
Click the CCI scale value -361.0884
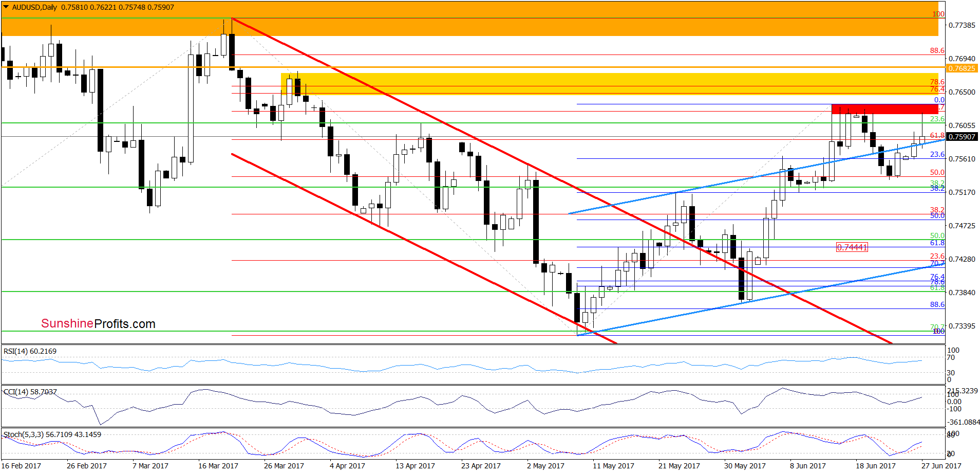point(964,422)
